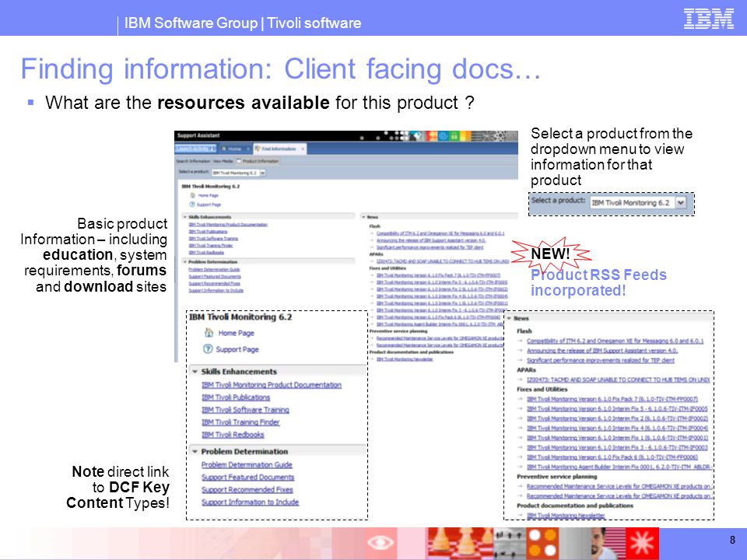
Task: Click the Support Assistant title bar text
Action: [x=198, y=135]
